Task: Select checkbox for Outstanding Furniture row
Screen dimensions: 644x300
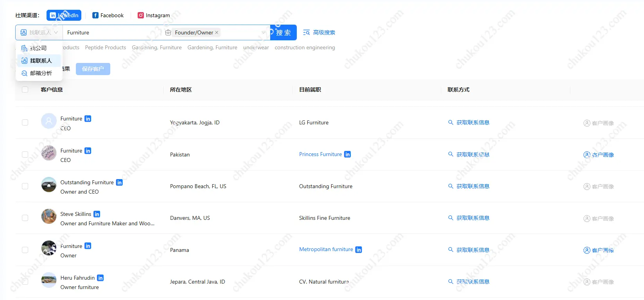Action: 25,186
